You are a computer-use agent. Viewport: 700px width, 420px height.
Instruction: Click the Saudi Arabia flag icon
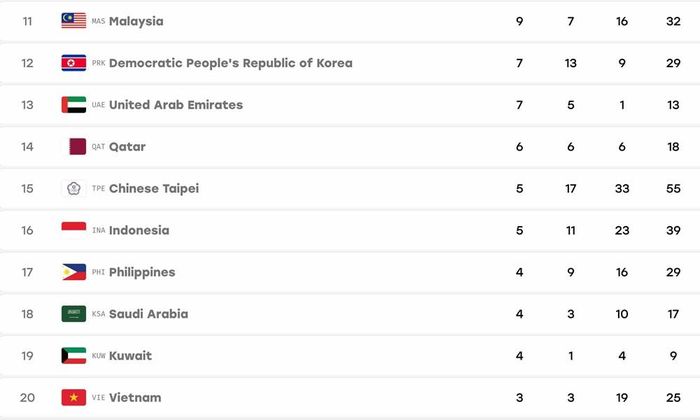click(x=74, y=314)
